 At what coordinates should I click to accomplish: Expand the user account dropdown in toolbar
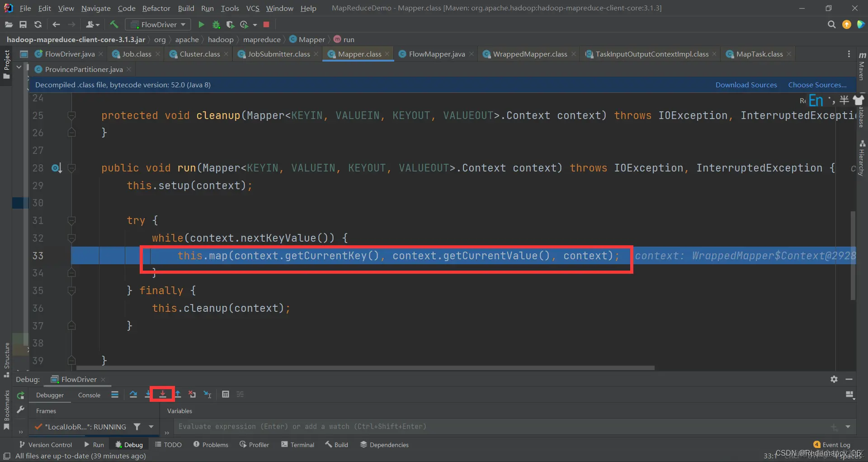tap(92, 24)
